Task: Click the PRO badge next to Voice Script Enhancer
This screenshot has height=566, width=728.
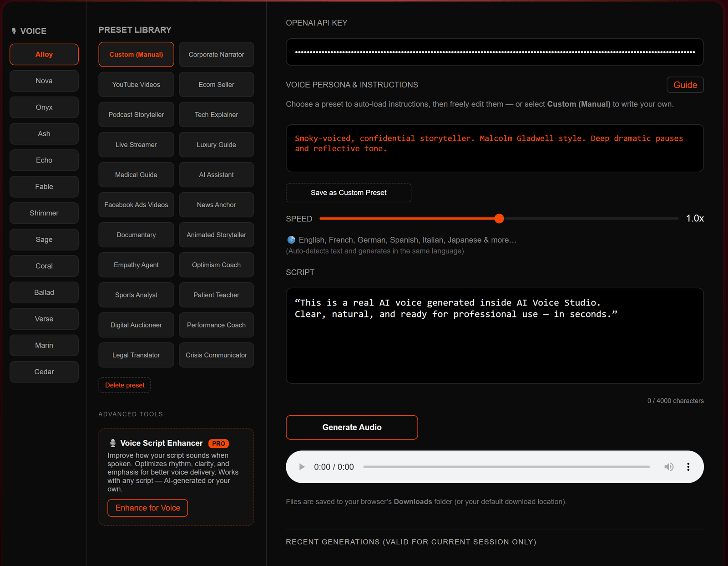Action: coord(218,443)
